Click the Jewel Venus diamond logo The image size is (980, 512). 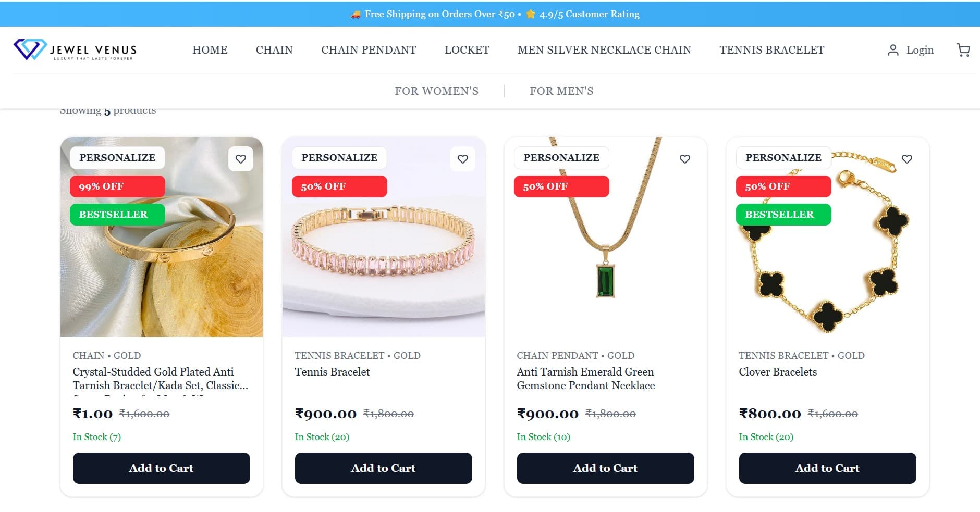pos(30,49)
